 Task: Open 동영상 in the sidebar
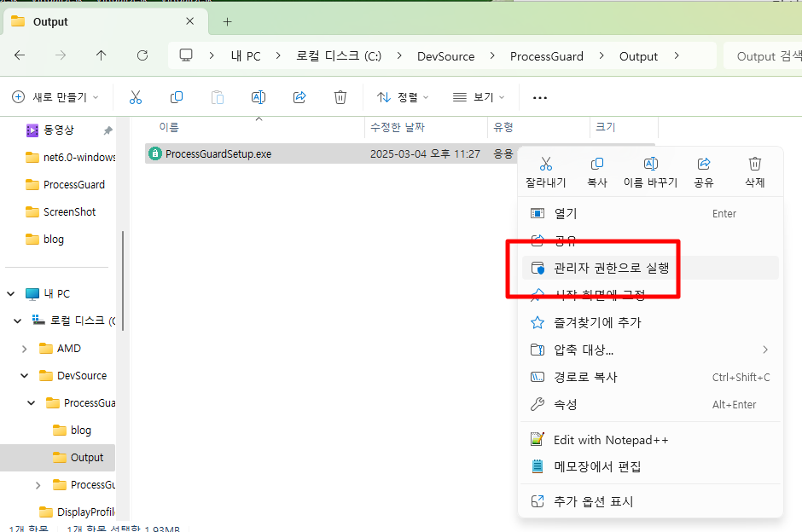click(x=58, y=130)
